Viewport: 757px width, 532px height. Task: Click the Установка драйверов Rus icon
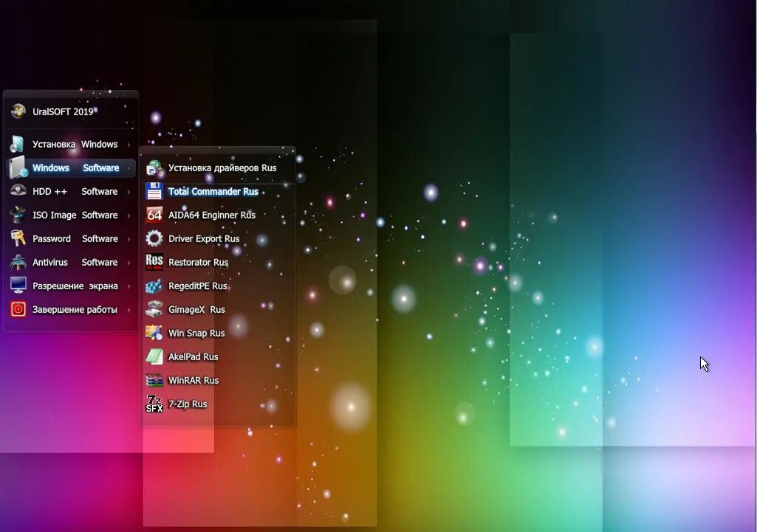(154, 167)
